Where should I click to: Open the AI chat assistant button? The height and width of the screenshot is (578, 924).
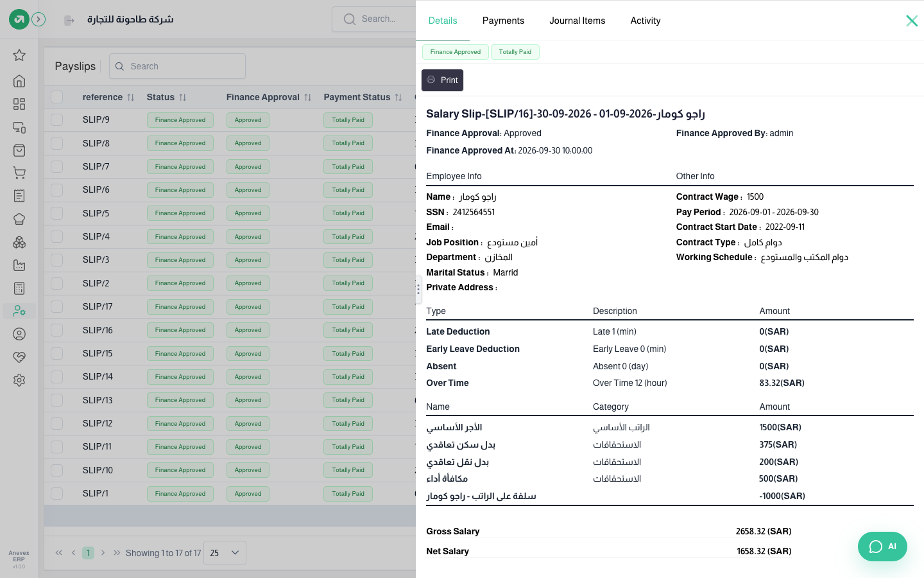(x=882, y=547)
